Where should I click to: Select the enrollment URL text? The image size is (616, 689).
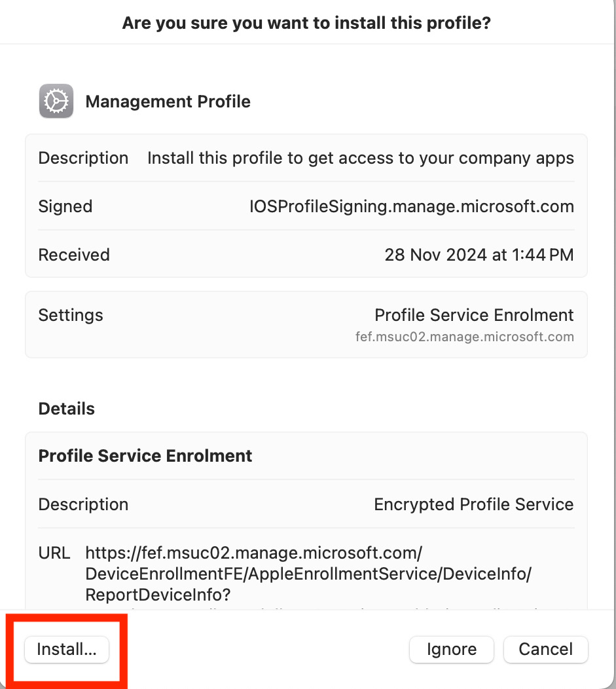tap(308, 574)
